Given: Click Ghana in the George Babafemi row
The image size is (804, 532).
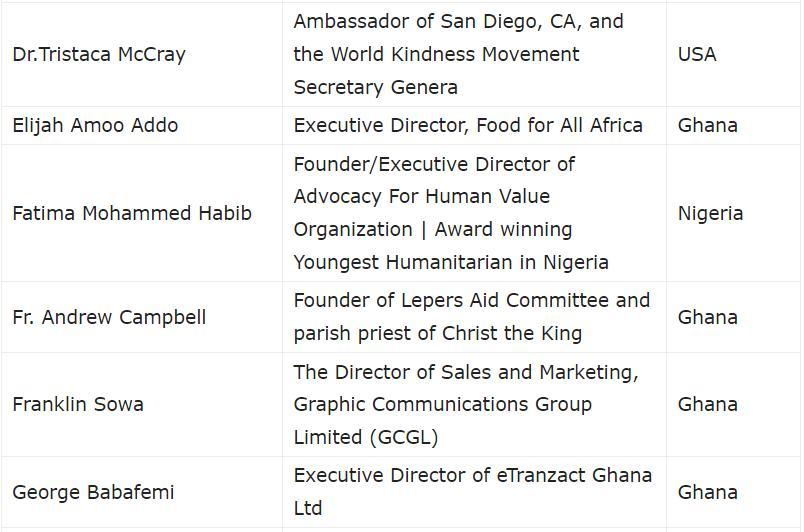Looking at the screenshot, I should coord(708,493).
